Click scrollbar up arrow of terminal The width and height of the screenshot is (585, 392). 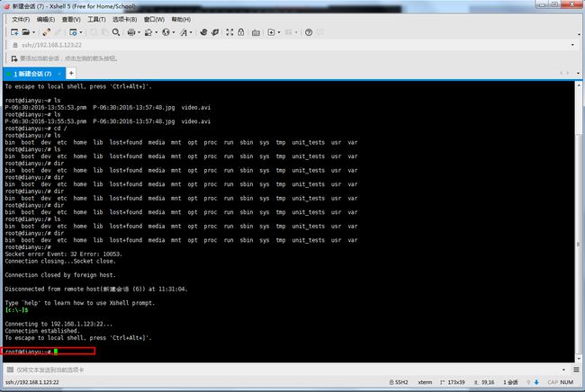579,85
